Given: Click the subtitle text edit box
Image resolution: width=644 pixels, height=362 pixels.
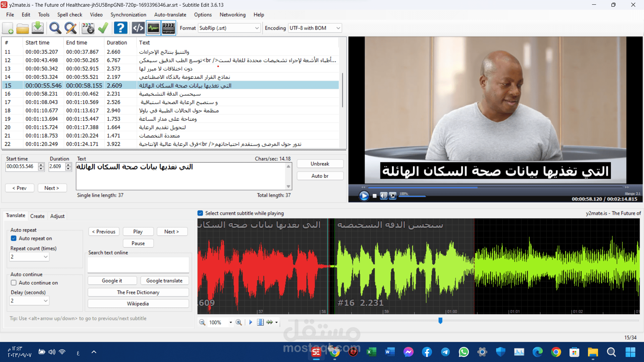Looking at the screenshot, I should click(181, 176).
